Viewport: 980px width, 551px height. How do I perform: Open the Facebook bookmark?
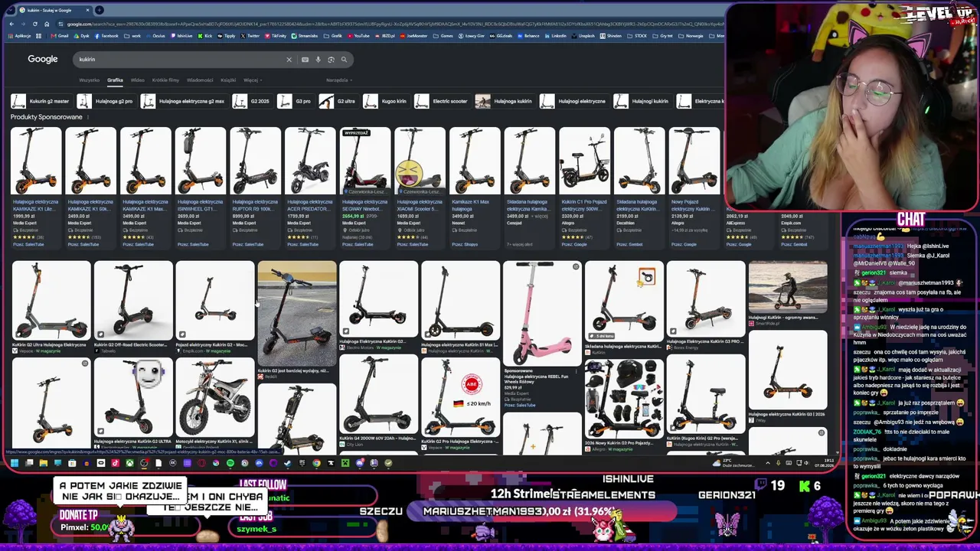(x=106, y=35)
